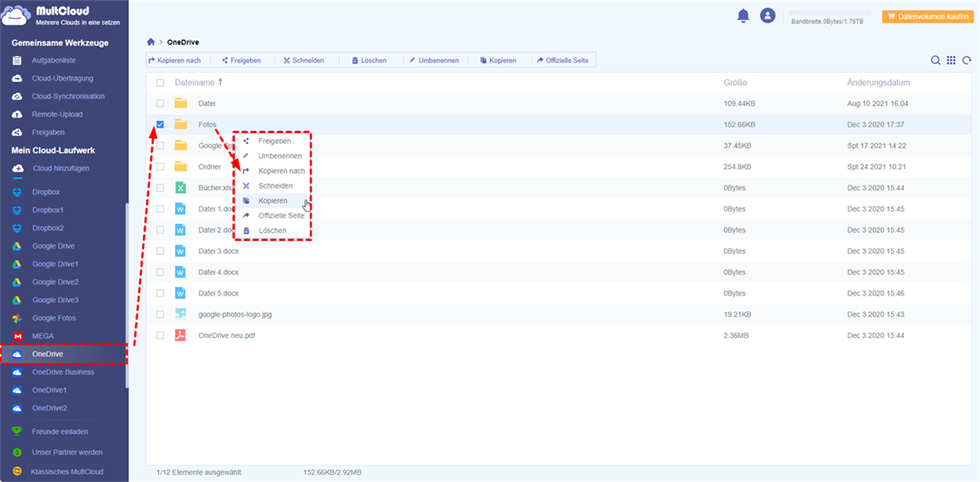Click the google-photos-logo.jpg image icon
This screenshot has width=980, height=482.
tap(181, 314)
